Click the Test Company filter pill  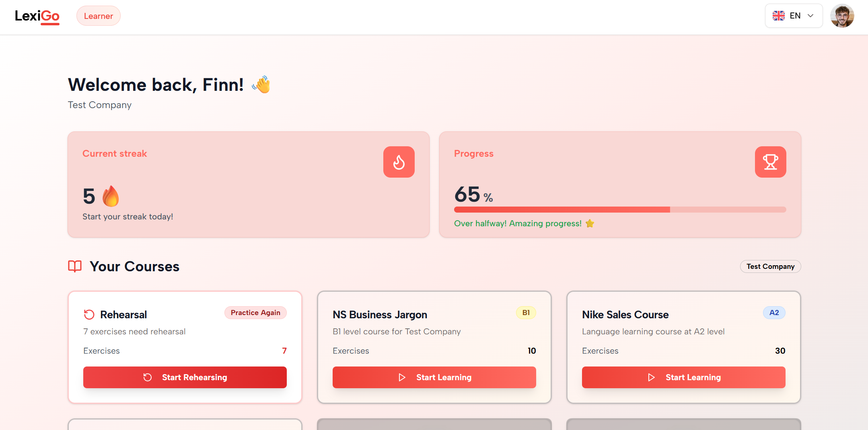click(770, 266)
